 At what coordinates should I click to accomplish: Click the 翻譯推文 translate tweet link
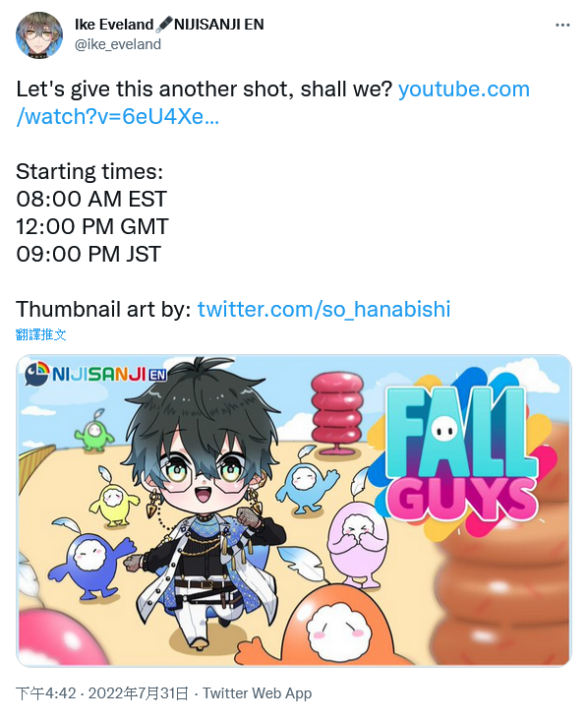click(x=40, y=334)
